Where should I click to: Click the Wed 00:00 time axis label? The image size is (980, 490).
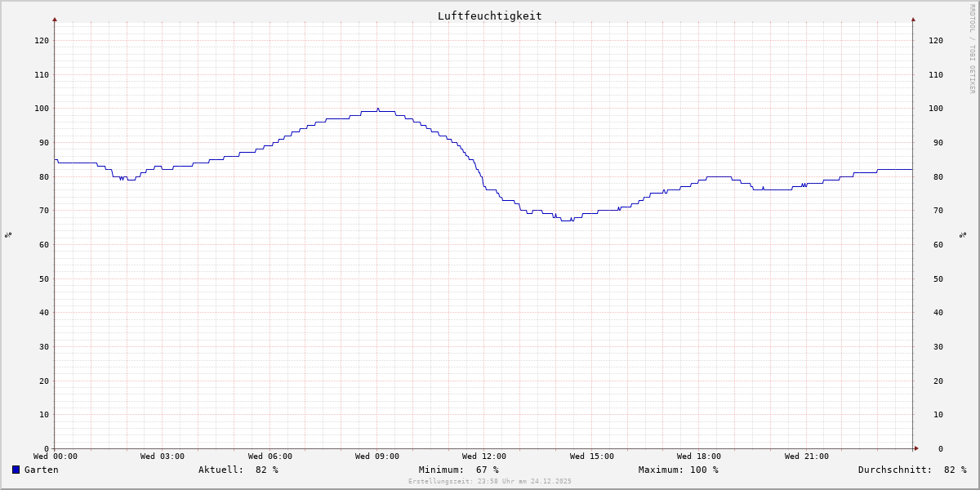click(56, 457)
